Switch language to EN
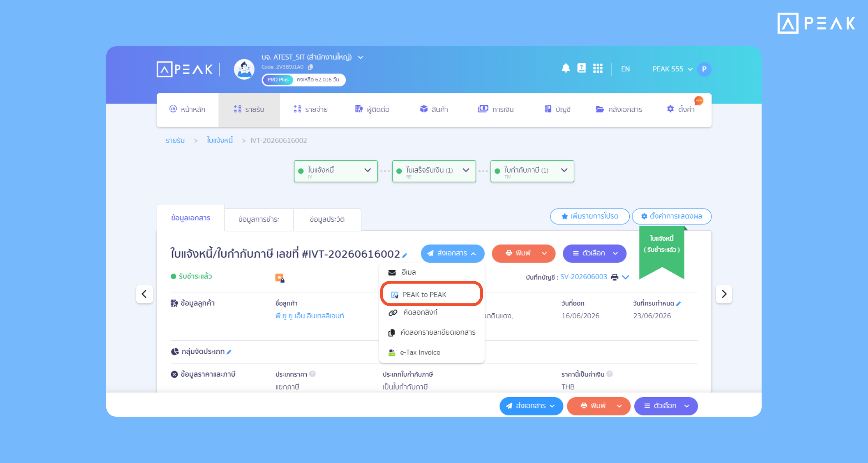The height and width of the screenshot is (463, 868). tap(625, 69)
